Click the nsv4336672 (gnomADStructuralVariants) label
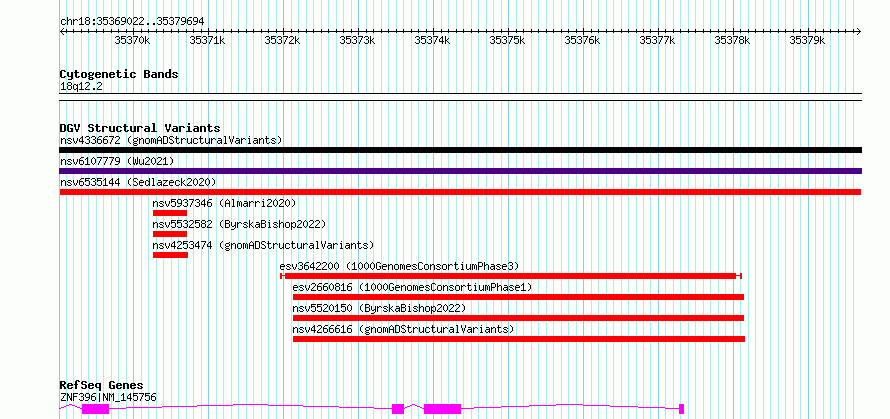The image size is (890, 419). point(171,140)
